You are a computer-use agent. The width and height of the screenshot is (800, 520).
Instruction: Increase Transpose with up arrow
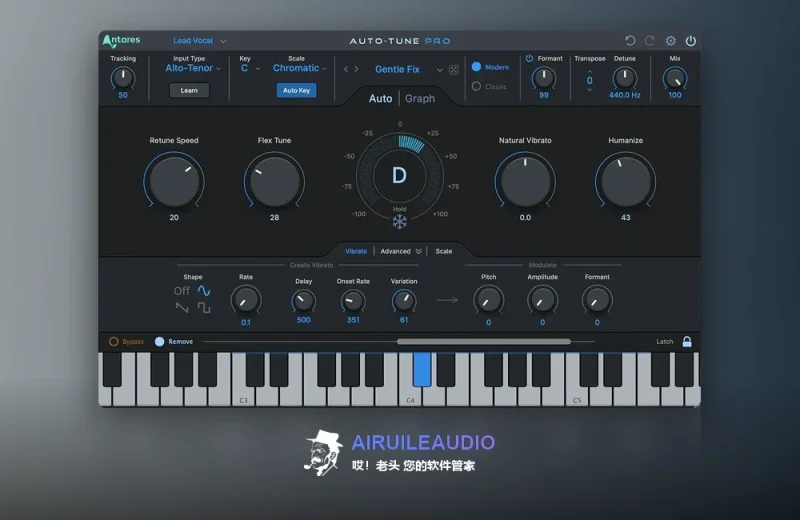[x=590, y=71]
